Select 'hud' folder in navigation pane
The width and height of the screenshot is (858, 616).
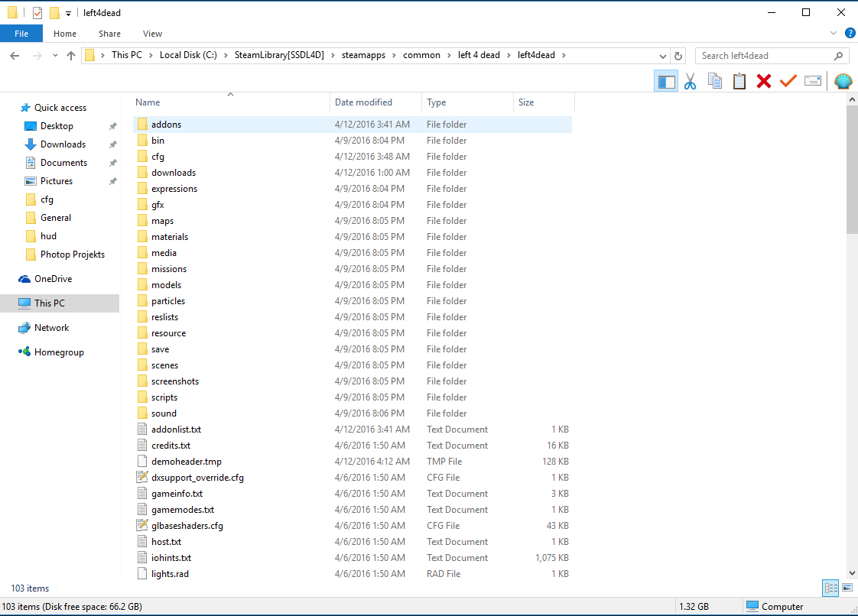pyautogui.click(x=48, y=236)
